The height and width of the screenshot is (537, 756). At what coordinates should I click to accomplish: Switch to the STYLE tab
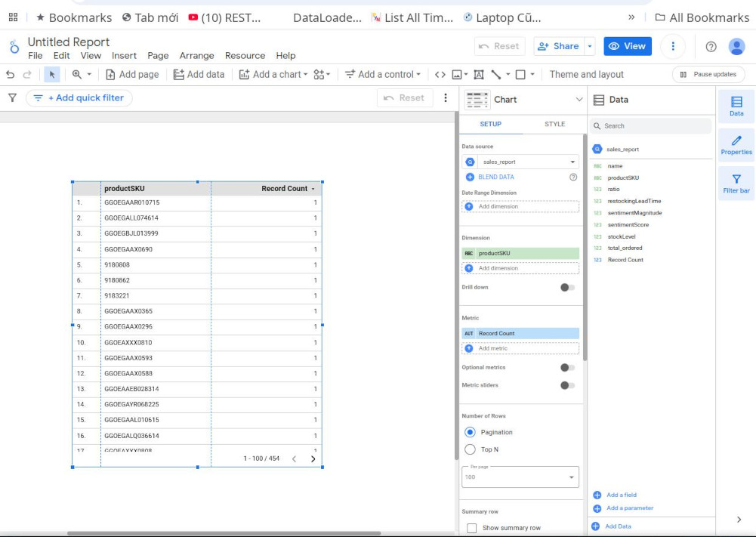pyautogui.click(x=554, y=124)
